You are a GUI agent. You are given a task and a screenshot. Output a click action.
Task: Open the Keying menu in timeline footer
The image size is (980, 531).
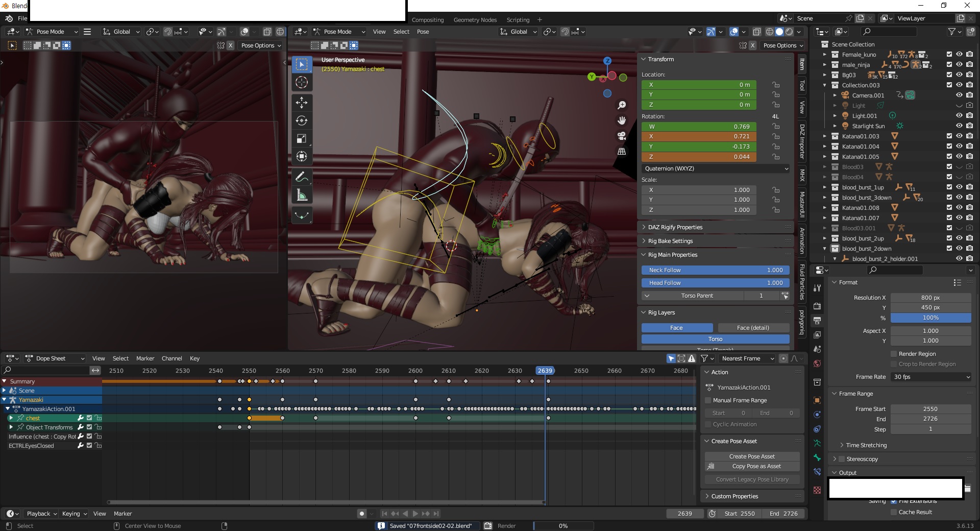point(74,514)
